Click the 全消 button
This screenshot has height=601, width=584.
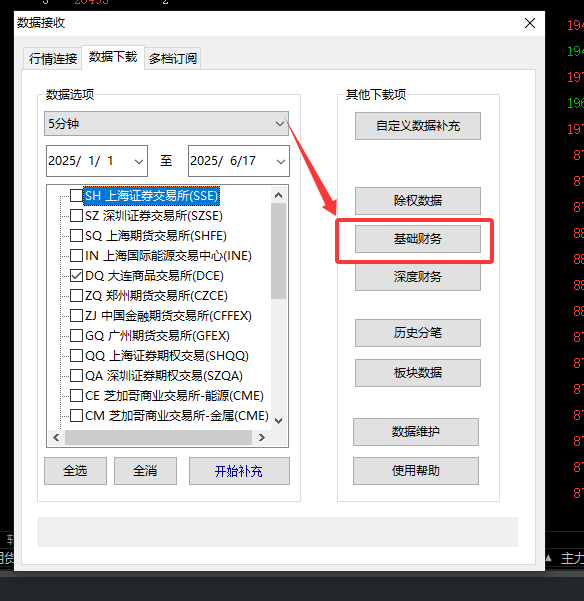(x=145, y=471)
